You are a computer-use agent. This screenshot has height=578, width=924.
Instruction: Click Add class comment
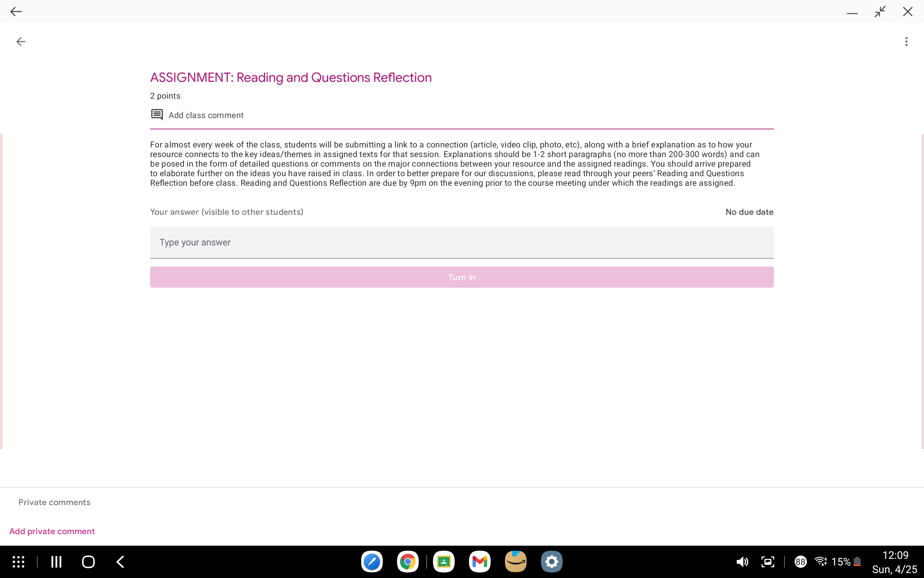(206, 115)
